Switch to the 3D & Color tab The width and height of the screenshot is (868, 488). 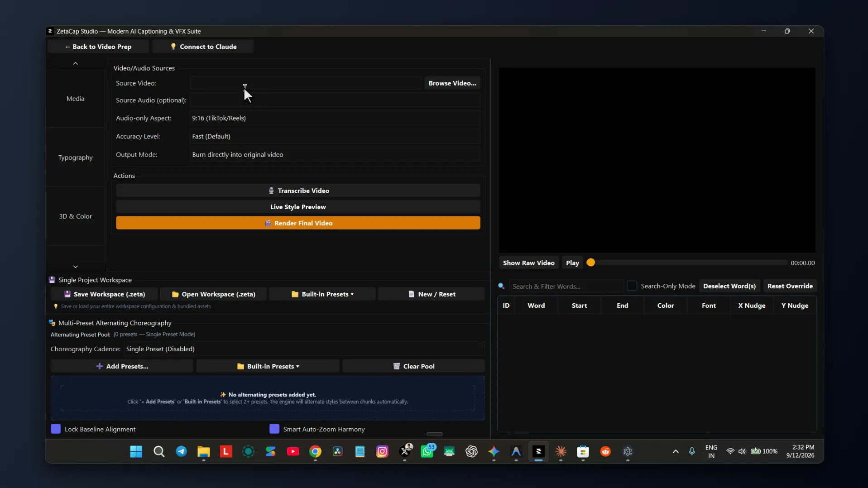click(75, 216)
